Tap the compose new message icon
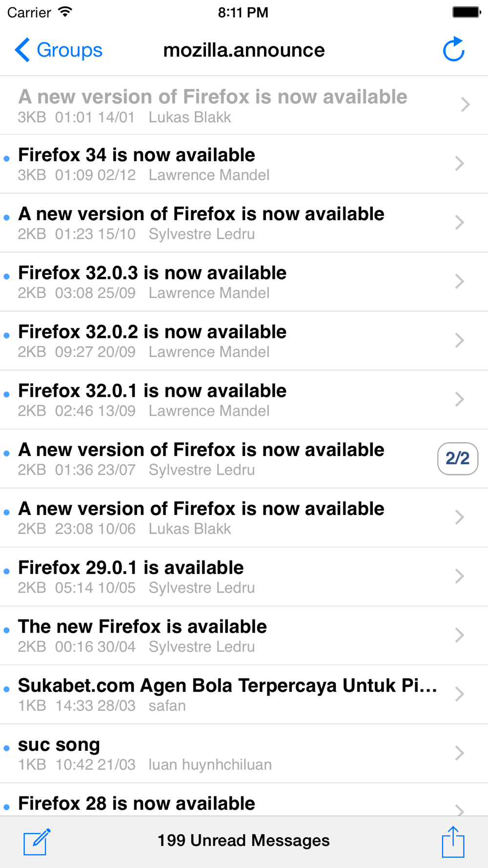Image resolution: width=488 pixels, height=868 pixels. [x=37, y=842]
